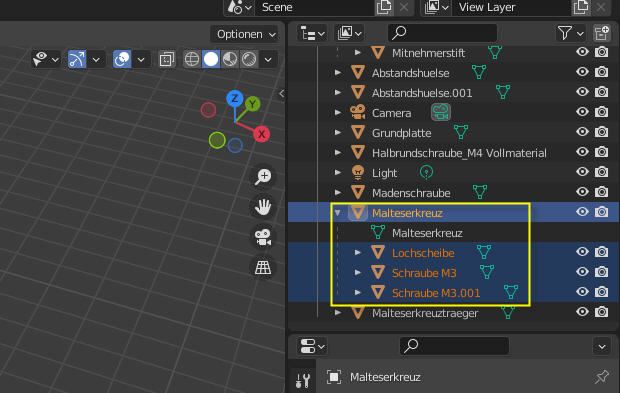Expand the Grundplatte object
This screenshot has width=620, height=393.
[x=338, y=132]
